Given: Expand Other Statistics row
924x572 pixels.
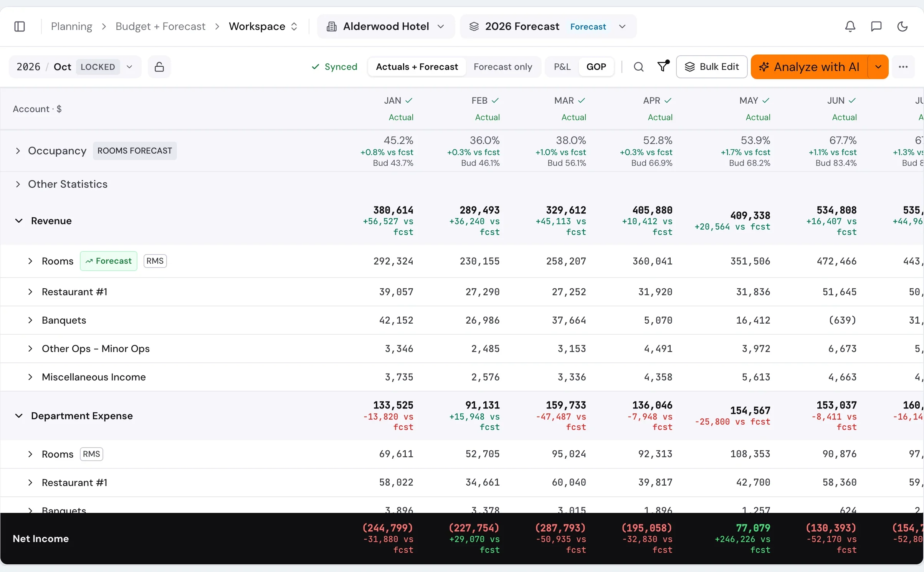Looking at the screenshot, I should pos(18,184).
